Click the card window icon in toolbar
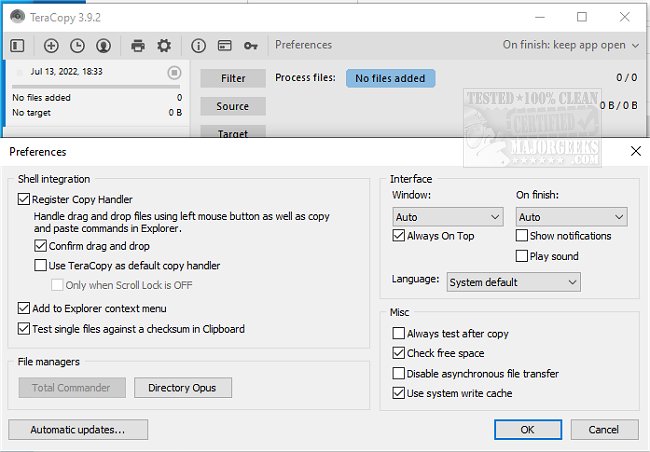Screen dimensions: 650x452 tap(225, 45)
